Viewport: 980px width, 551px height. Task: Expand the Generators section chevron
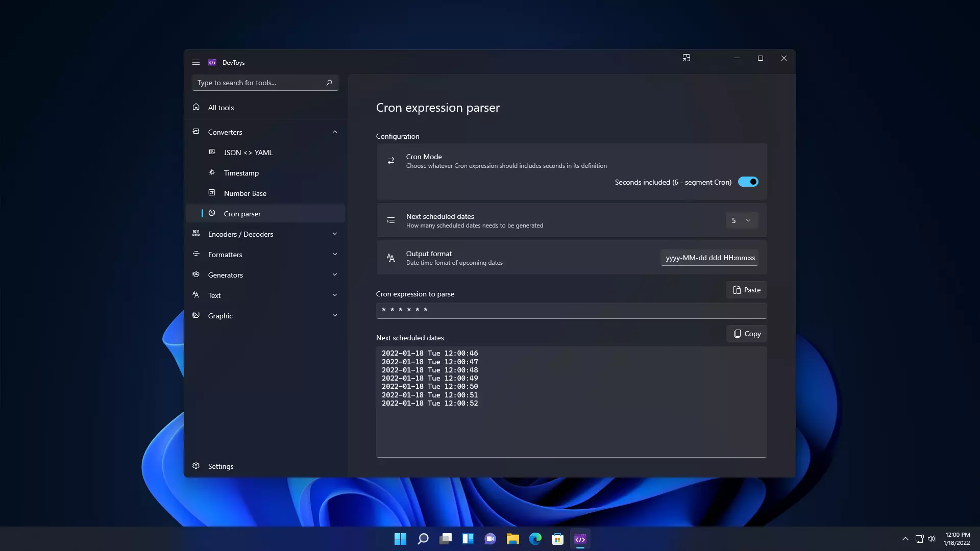[x=335, y=274]
